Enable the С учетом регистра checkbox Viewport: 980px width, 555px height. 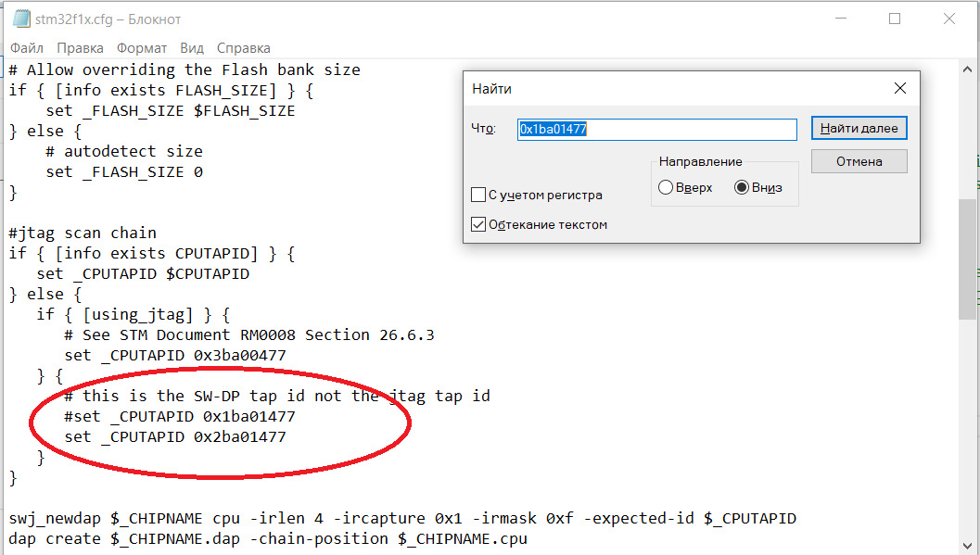point(478,195)
